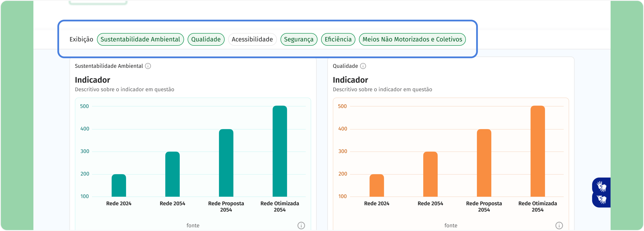The image size is (644, 231).
Task: Toggle the Segurança display chip
Action: (x=299, y=39)
